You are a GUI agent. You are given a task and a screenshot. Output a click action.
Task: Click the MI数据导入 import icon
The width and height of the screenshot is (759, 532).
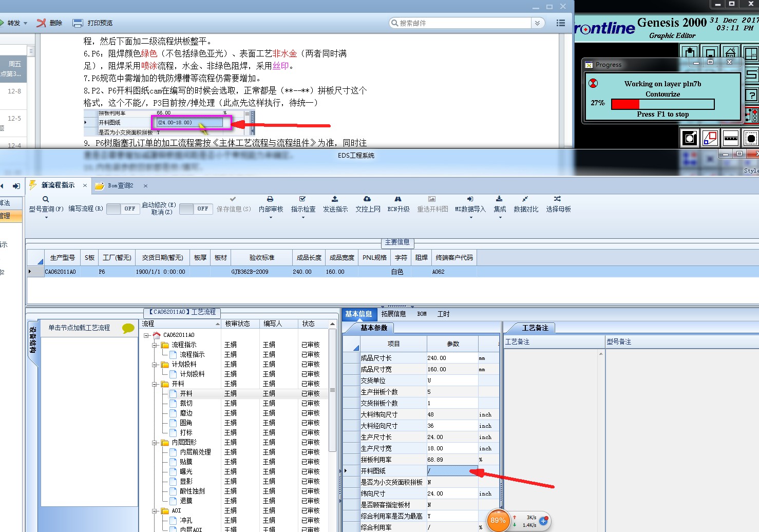(x=470, y=199)
